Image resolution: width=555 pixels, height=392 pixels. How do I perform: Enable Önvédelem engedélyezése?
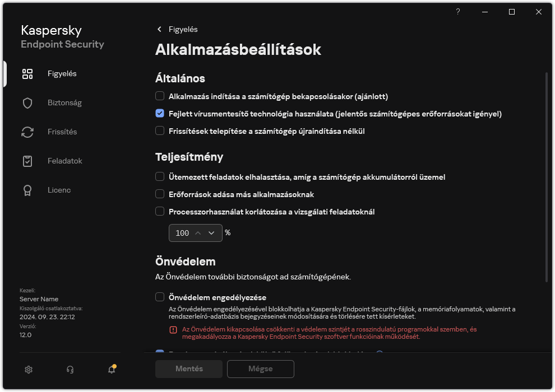coord(160,297)
